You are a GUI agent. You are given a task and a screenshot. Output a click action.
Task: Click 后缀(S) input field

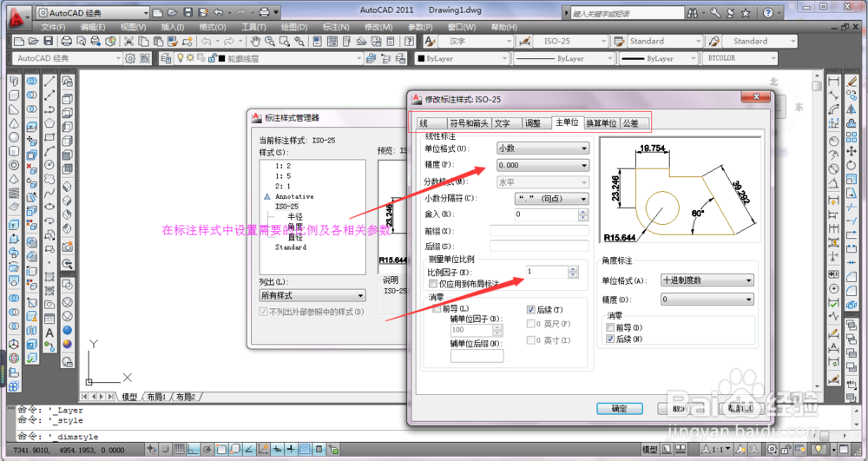point(539,247)
